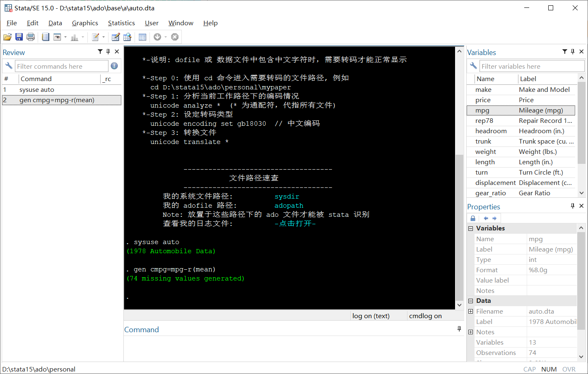Click the adopath link in Results
Image resolution: width=588 pixels, height=374 pixels.
[x=289, y=206]
